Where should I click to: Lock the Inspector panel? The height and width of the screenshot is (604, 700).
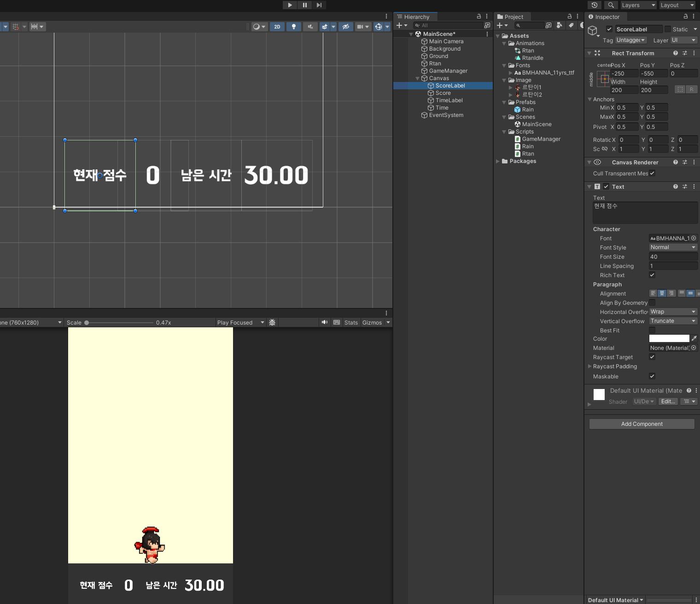pyautogui.click(x=685, y=16)
